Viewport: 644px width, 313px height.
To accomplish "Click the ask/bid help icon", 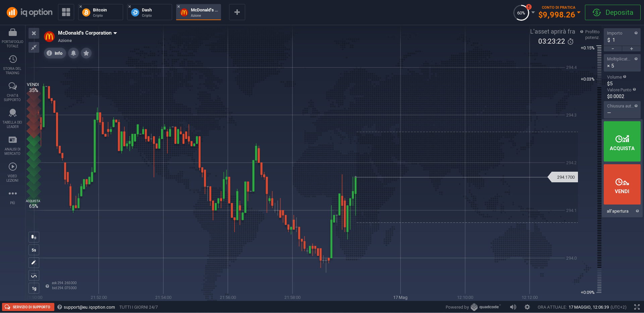I will (47, 286).
